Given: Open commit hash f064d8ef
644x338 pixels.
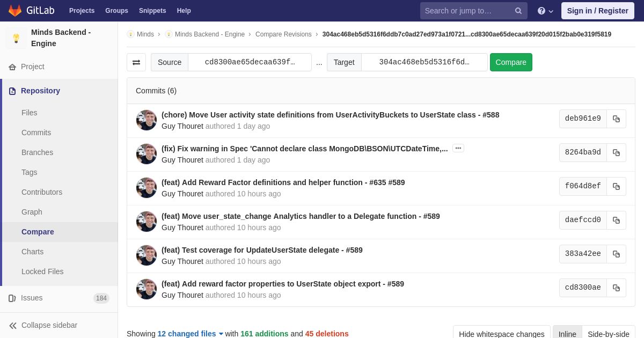Looking at the screenshot, I should (x=583, y=187).
